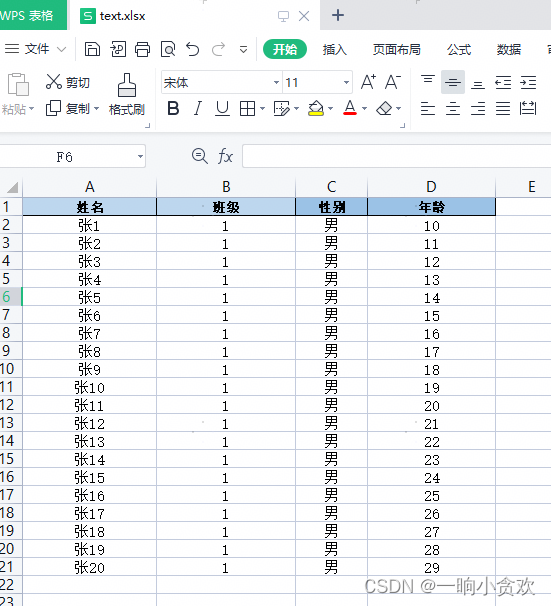Click the increase indent icon

tap(528, 83)
